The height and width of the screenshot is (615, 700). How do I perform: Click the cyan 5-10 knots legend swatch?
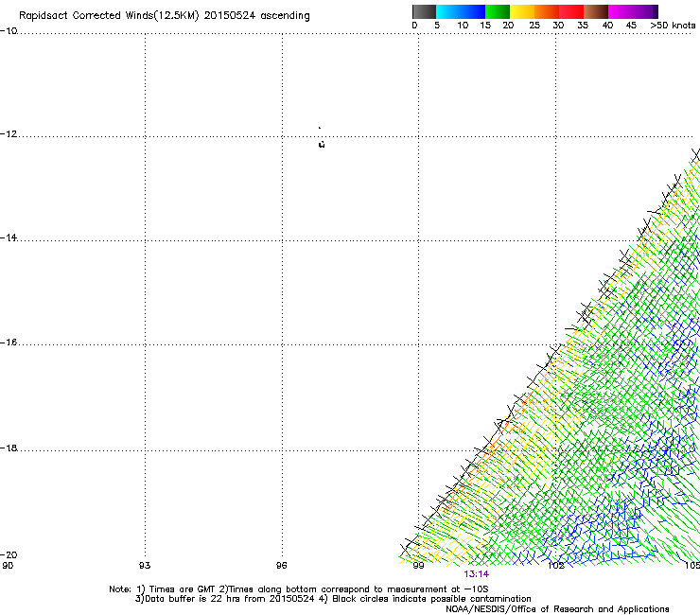pos(448,11)
